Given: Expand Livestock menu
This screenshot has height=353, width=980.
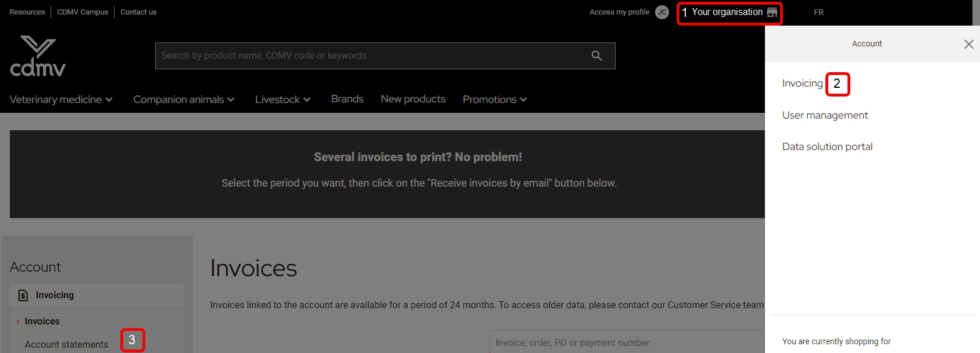Looking at the screenshot, I should pyautogui.click(x=282, y=99).
